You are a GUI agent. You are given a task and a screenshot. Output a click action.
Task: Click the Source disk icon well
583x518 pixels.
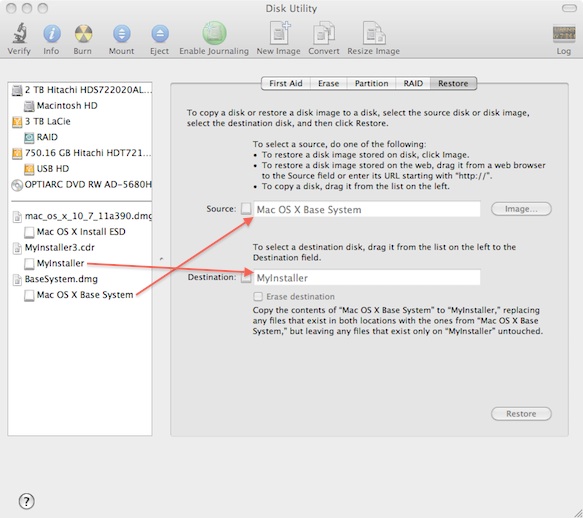[246, 209]
